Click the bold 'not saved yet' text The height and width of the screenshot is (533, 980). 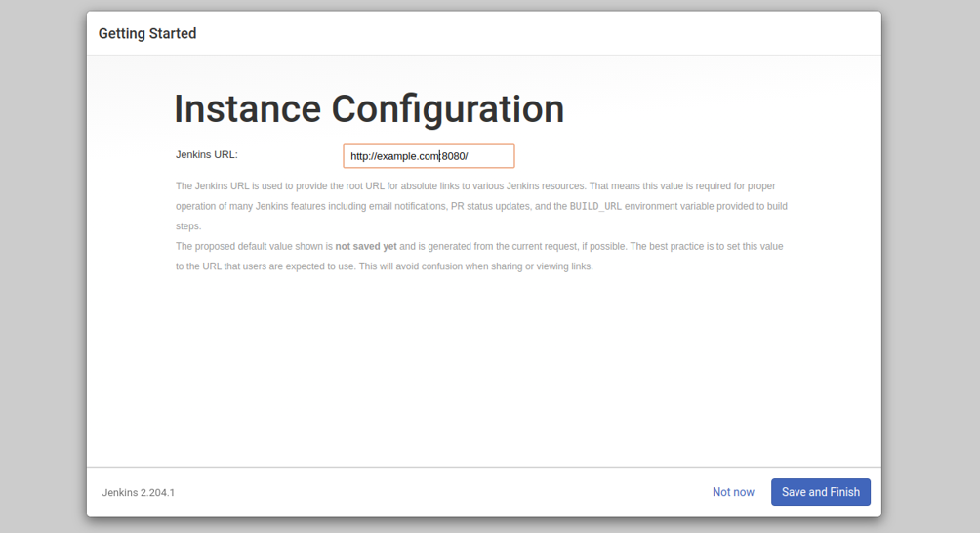point(366,246)
